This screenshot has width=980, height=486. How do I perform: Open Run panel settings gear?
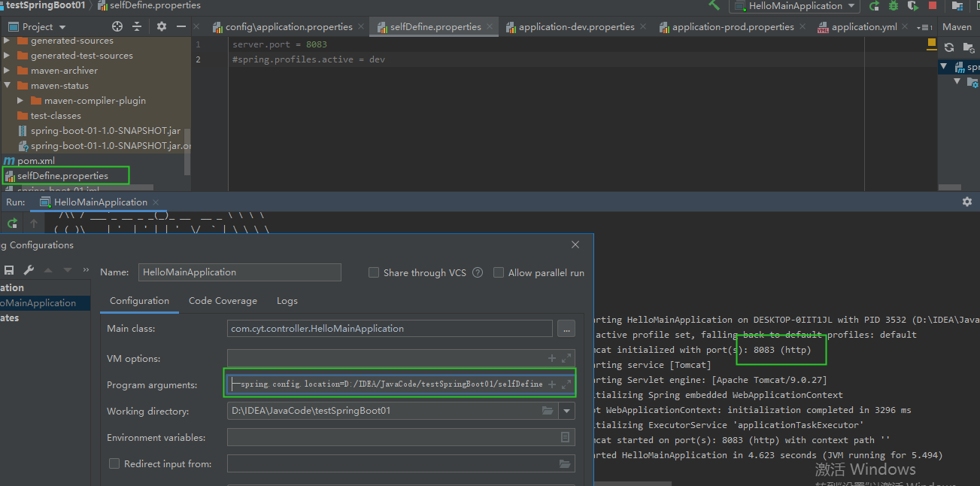point(967,202)
